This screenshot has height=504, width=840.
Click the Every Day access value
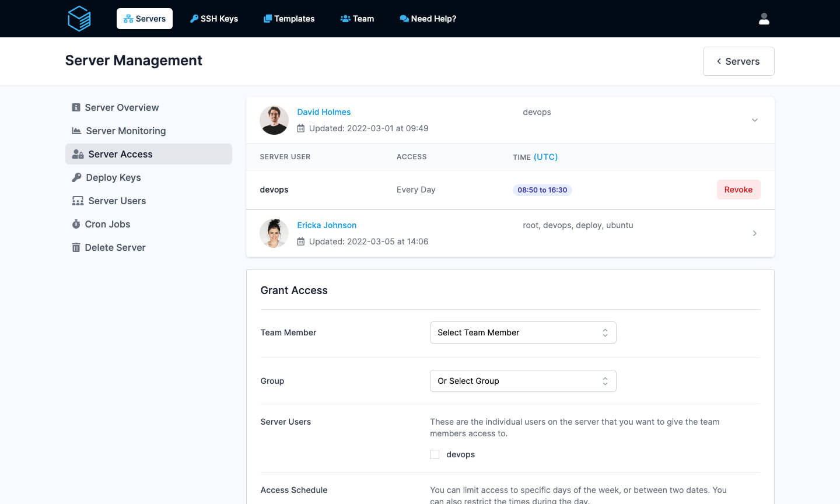point(416,190)
